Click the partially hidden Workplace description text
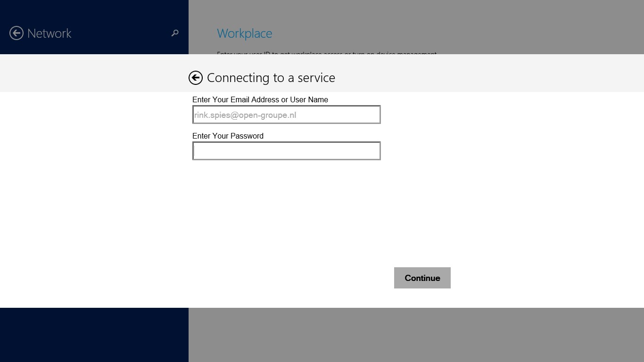The image size is (644, 362). pyautogui.click(x=326, y=53)
